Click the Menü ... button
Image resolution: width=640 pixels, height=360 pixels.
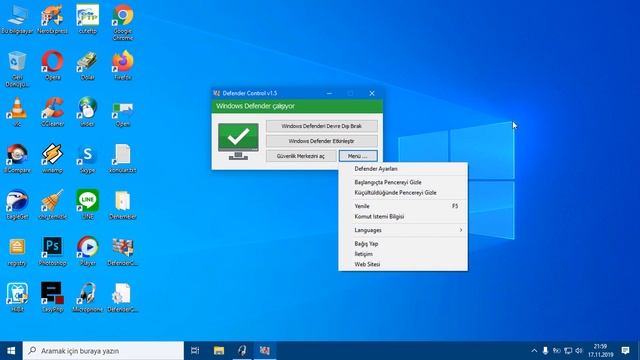coord(358,156)
